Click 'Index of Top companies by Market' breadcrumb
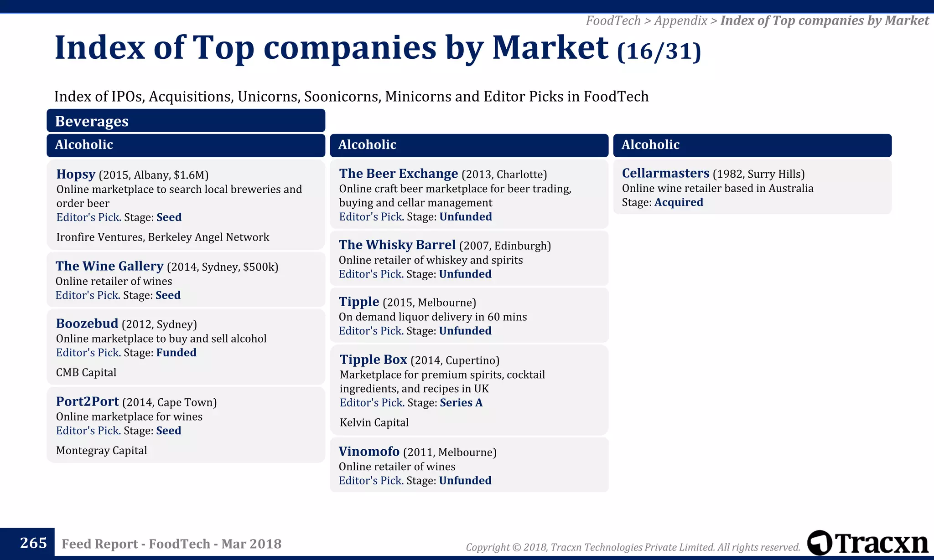Image resolution: width=934 pixels, height=560 pixels. click(x=825, y=21)
